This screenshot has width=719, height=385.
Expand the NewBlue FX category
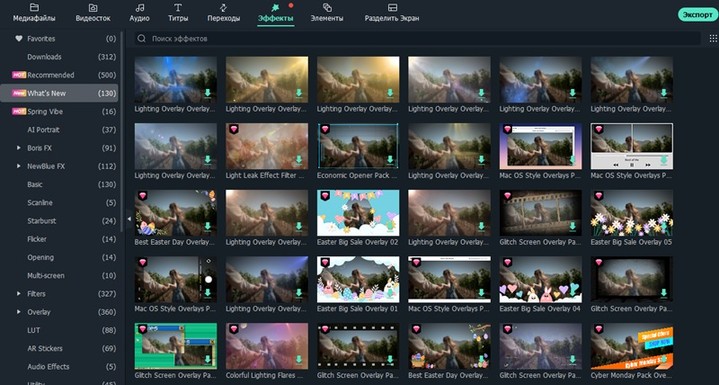coord(19,166)
